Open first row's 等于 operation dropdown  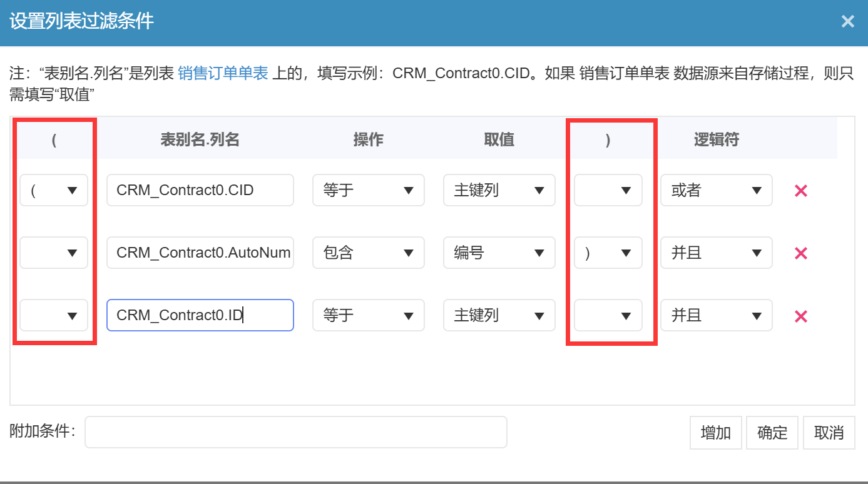tap(368, 191)
